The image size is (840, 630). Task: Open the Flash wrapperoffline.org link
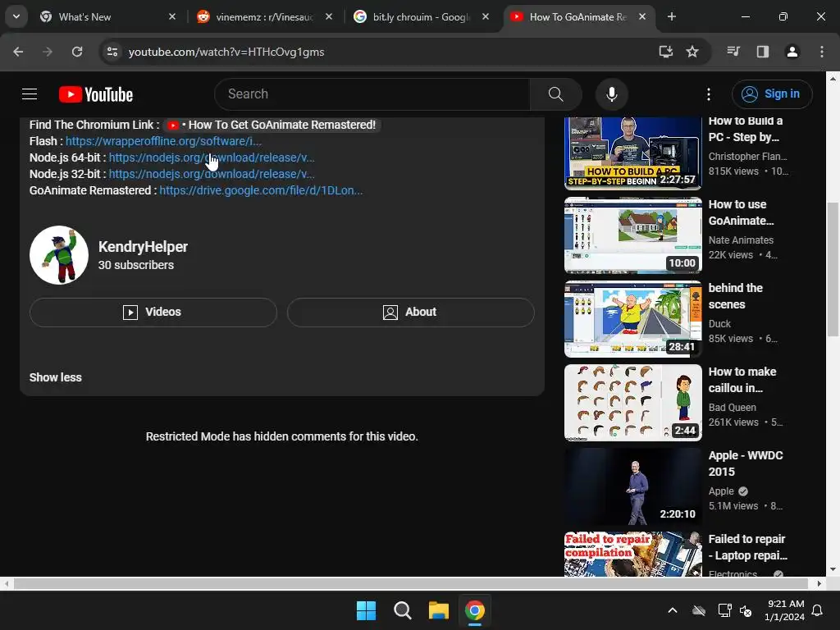pos(163,141)
